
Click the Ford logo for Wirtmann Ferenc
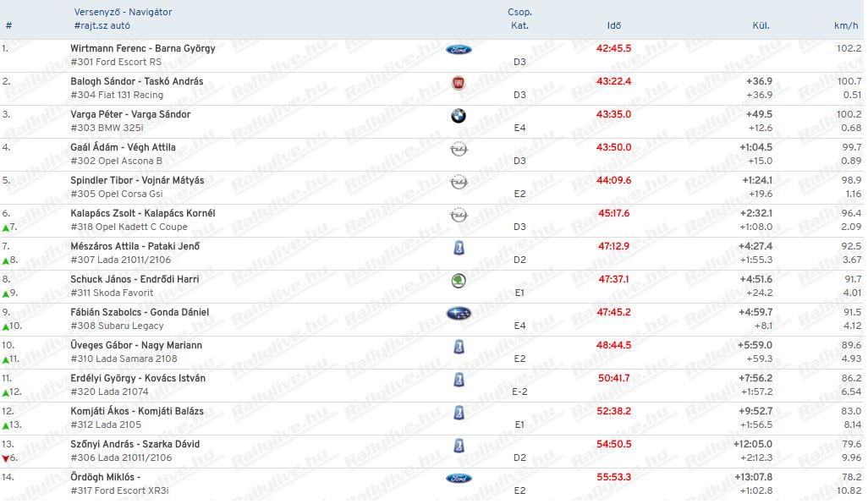tap(459, 50)
